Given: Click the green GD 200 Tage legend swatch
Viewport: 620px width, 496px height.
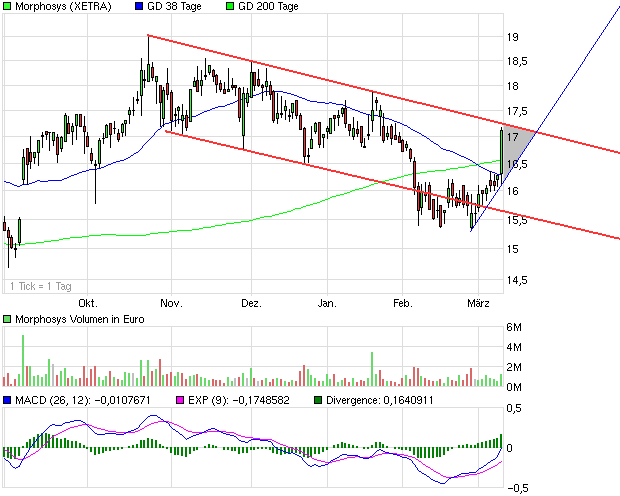Looking at the screenshot, I should pos(230,6).
